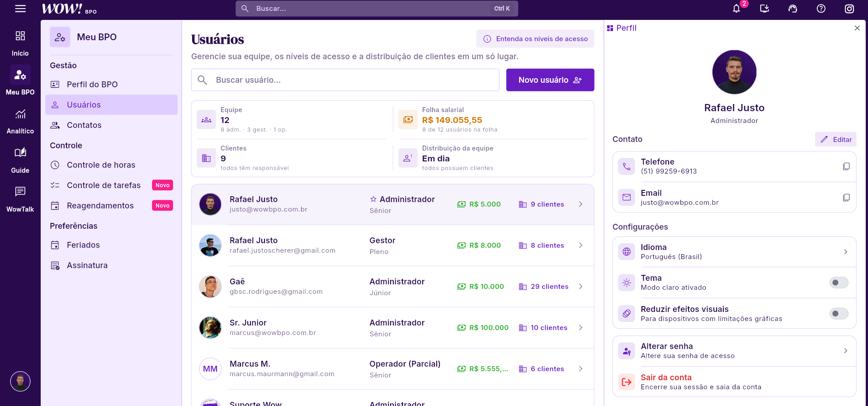
Task: Copy the email address with copy icon
Action: click(846, 198)
